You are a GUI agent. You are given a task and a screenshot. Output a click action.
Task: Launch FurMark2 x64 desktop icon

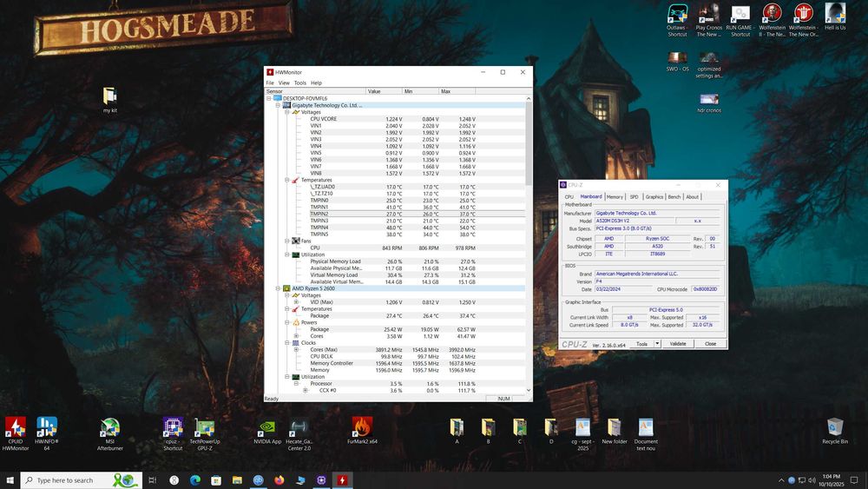[x=362, y=427]
